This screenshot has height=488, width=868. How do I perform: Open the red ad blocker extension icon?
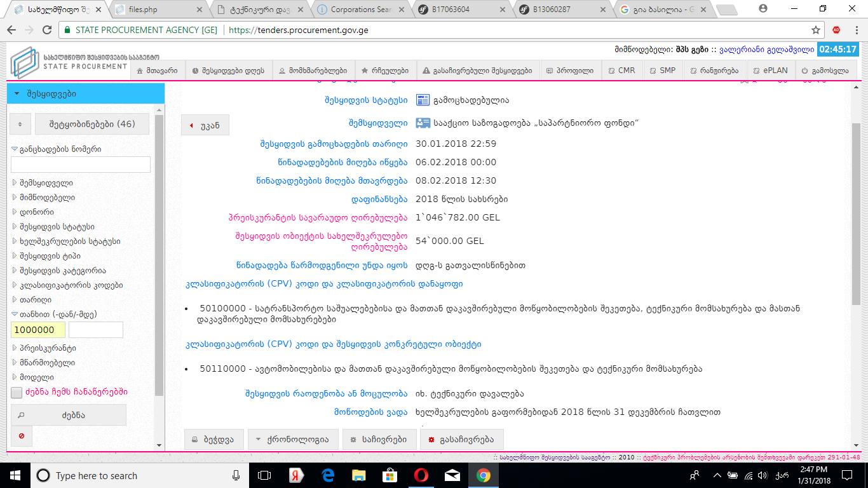836,30
